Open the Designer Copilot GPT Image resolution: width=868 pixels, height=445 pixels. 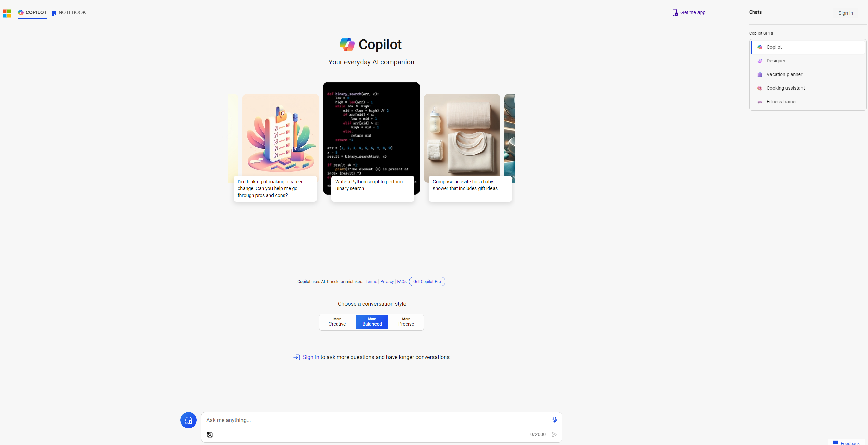[776, 61]
